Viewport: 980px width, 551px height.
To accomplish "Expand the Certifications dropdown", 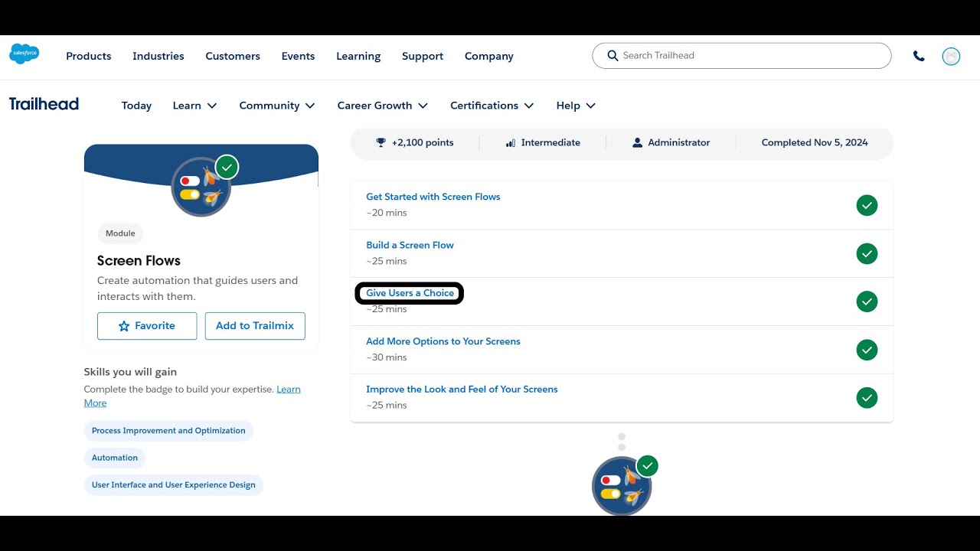I will point(492,106).
